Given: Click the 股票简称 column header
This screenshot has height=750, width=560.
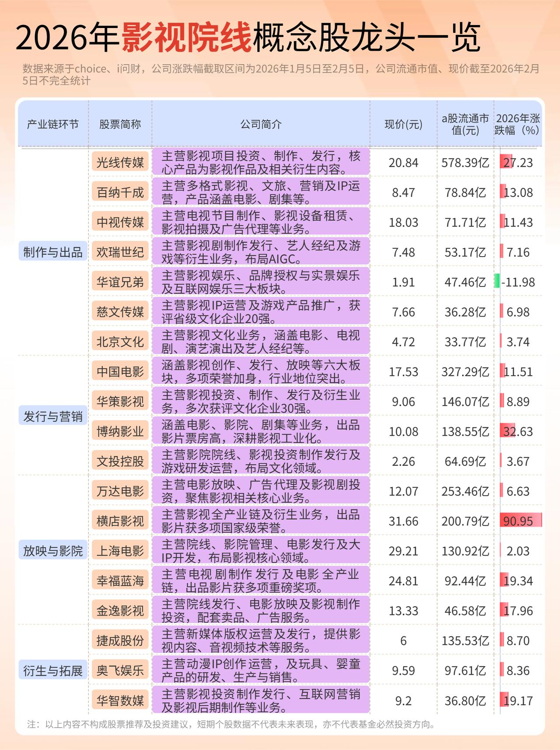Looking at the screenshot, I should (120, 124).
